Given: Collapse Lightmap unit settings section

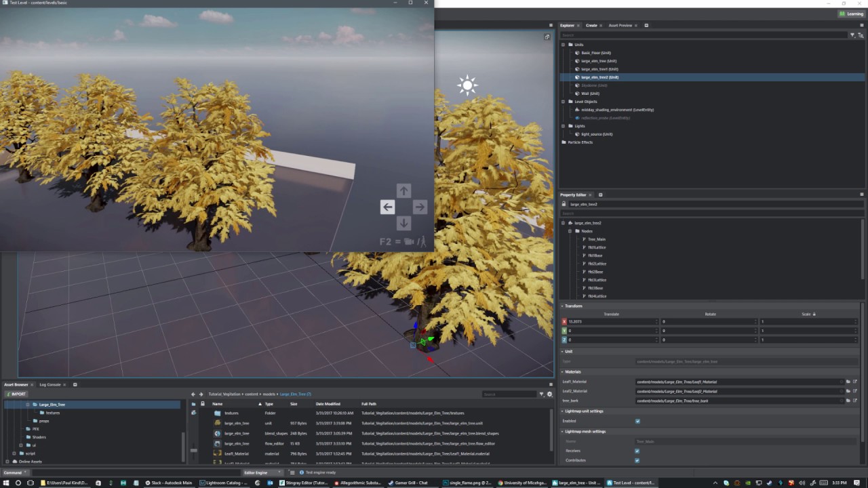Looking at the screenshot, I should 562,411.
